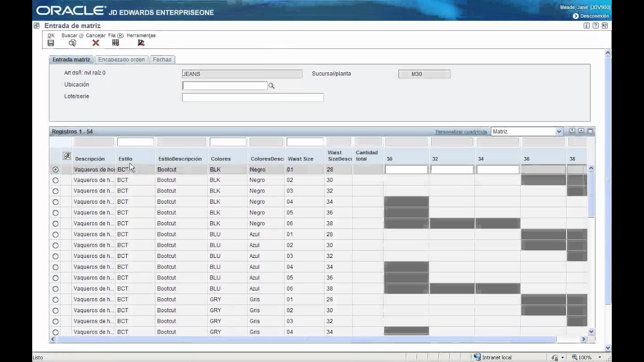Switch to the Encabezado orden tab
This screenshot has width=644, height=362.
(x=121, y=59)
